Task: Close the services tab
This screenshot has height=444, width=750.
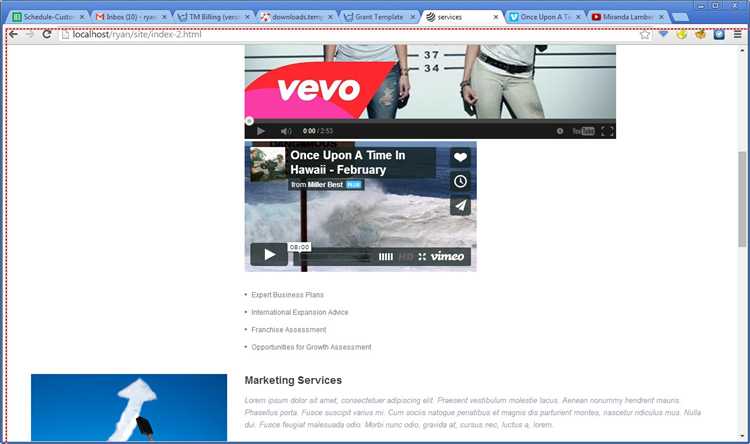Action: coord(496,17)
